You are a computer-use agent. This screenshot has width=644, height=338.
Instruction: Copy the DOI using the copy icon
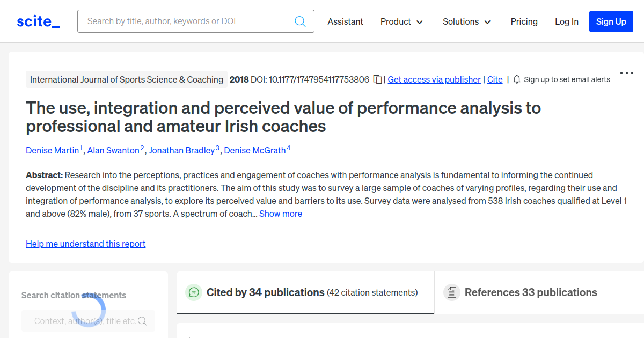[x=377, y=79]
